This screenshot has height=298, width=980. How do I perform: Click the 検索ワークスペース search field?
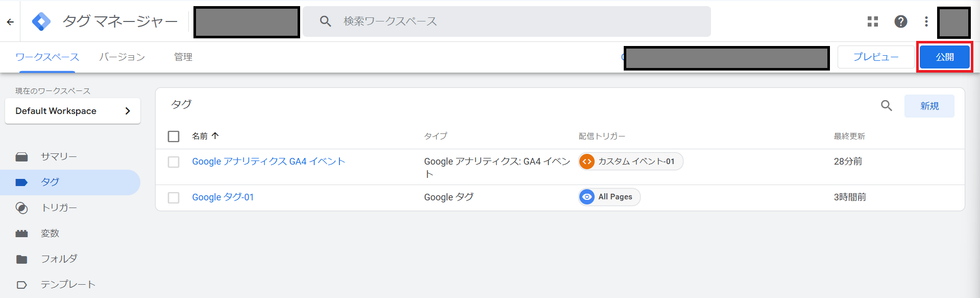507,21
